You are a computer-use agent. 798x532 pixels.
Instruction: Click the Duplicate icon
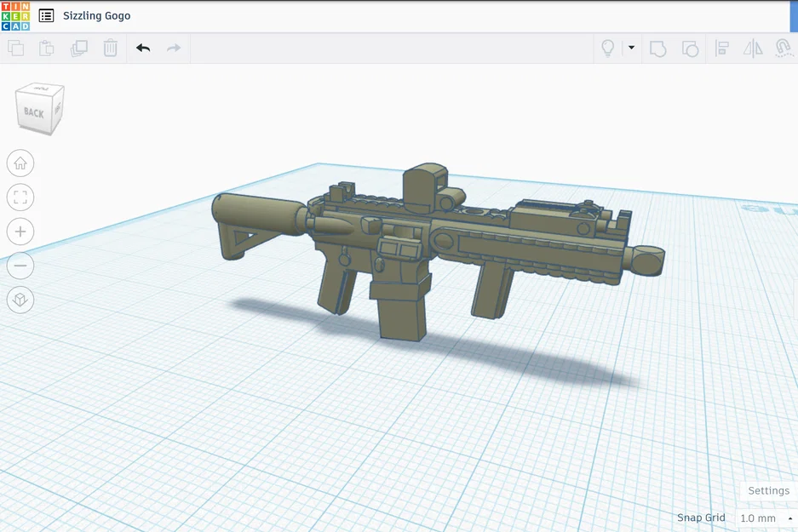point(78,49)
